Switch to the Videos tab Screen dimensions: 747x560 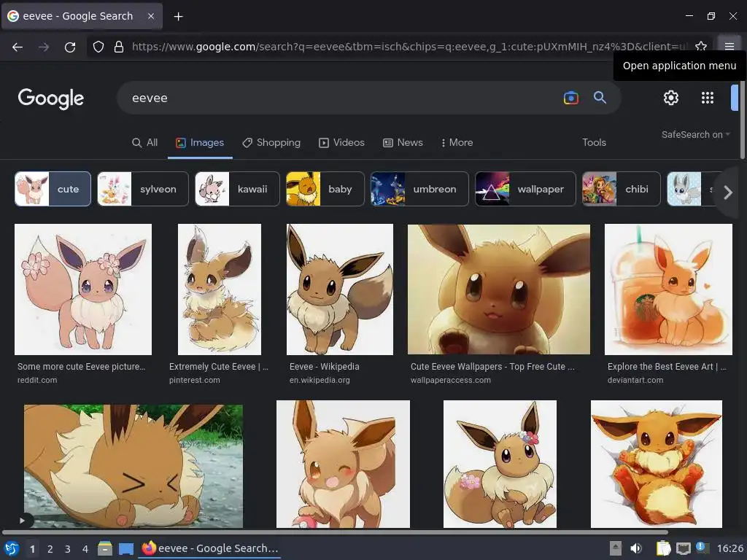341,142
